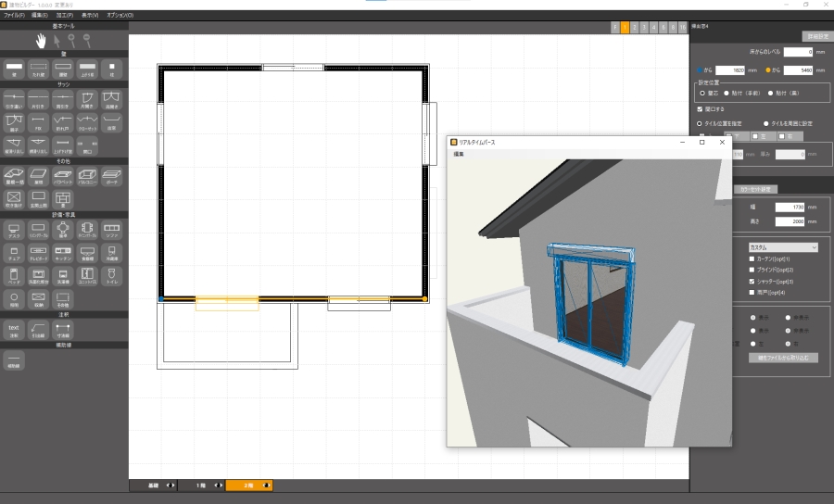Open the カスタム dropdown list
This screenshot has height=504, width=834.
point(783,247)
